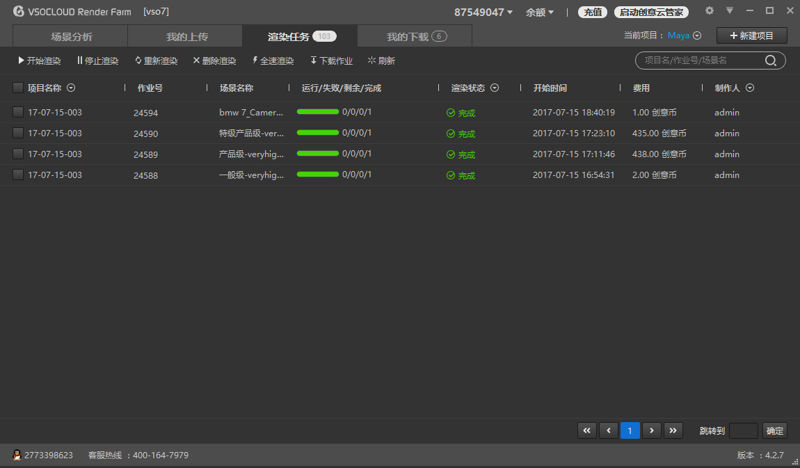The width and height of the screenshot is (800, 468).
Task: Open QQ contact 2773398623
Action: 43,455
